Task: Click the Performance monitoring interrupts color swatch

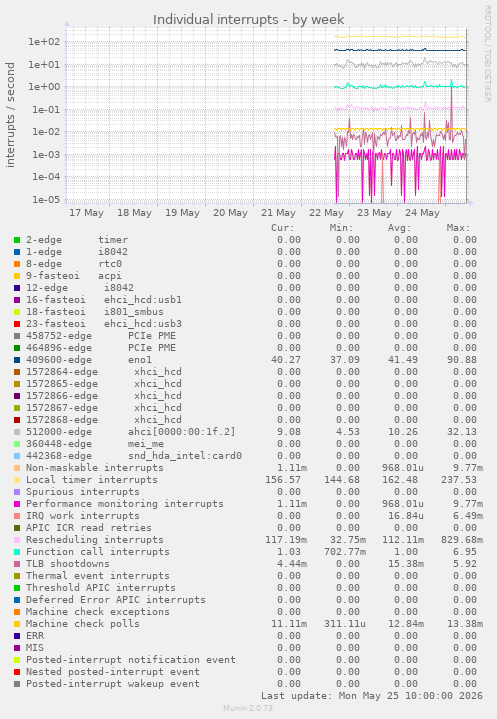Action: (x=17, y=504)
